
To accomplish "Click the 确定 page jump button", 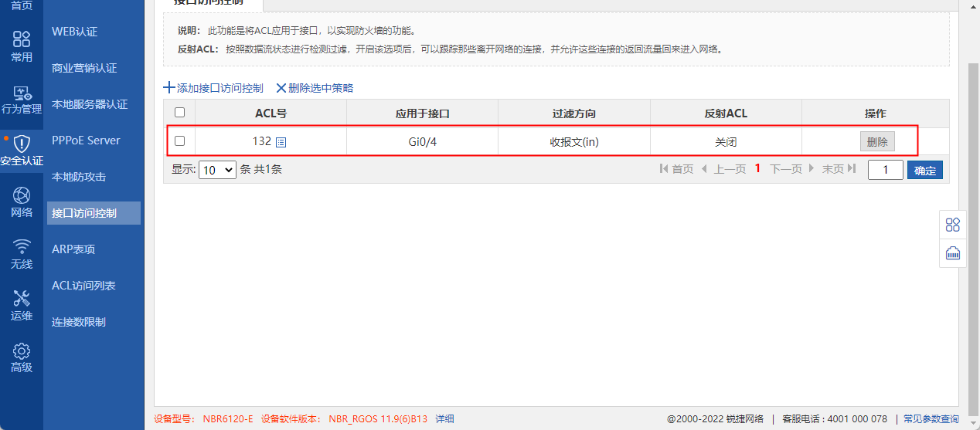I will pos(925,171).
